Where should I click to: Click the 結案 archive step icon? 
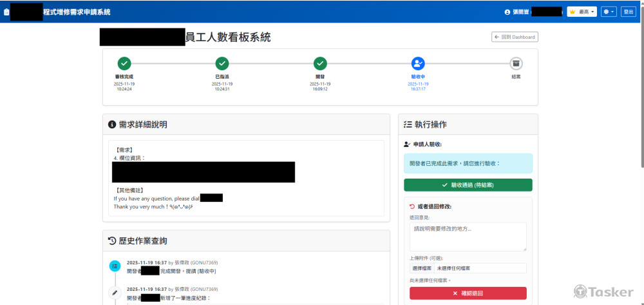[516, 63]
